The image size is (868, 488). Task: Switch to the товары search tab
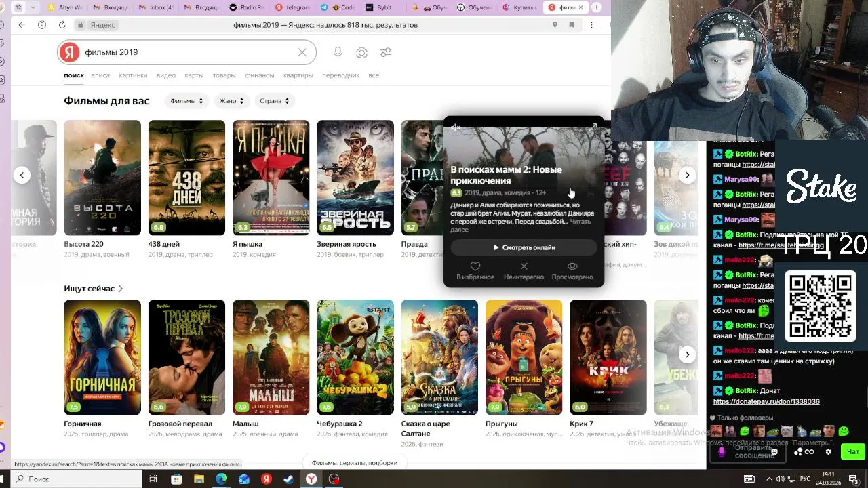coord(224,75)
